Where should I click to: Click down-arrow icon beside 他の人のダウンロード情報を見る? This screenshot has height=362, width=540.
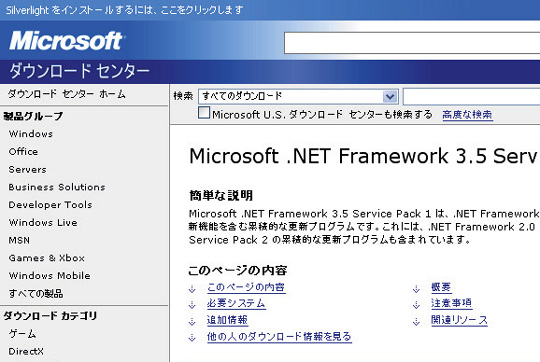pyautogui.click(x=192, y=338)
